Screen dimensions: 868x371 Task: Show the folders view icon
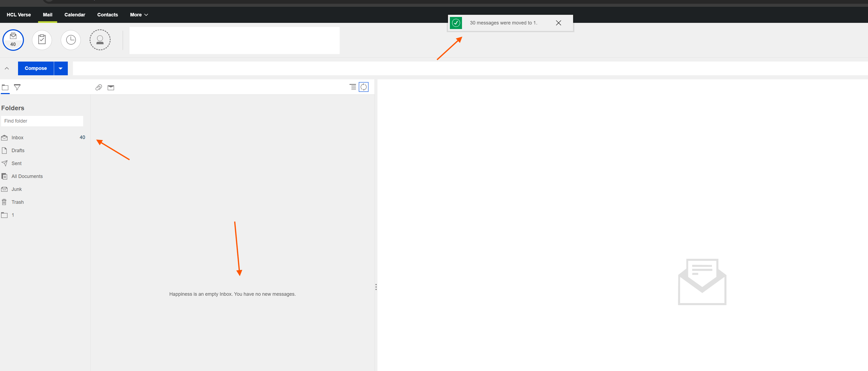5,88
